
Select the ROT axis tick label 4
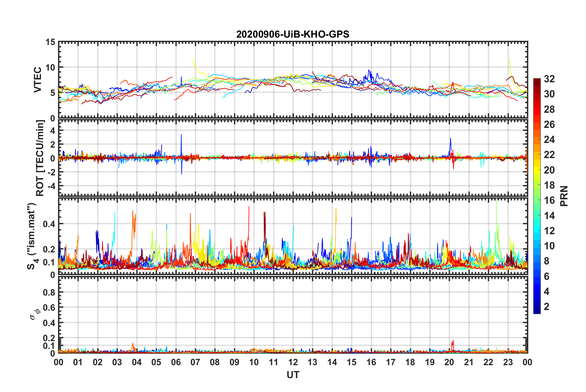pyautogui.click(x=53, y=131)
